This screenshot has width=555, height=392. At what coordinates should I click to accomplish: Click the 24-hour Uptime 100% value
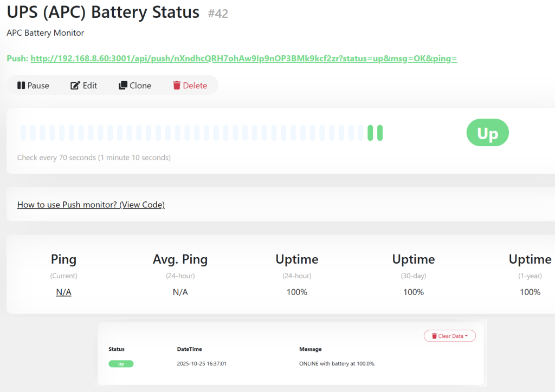[296, 292]
